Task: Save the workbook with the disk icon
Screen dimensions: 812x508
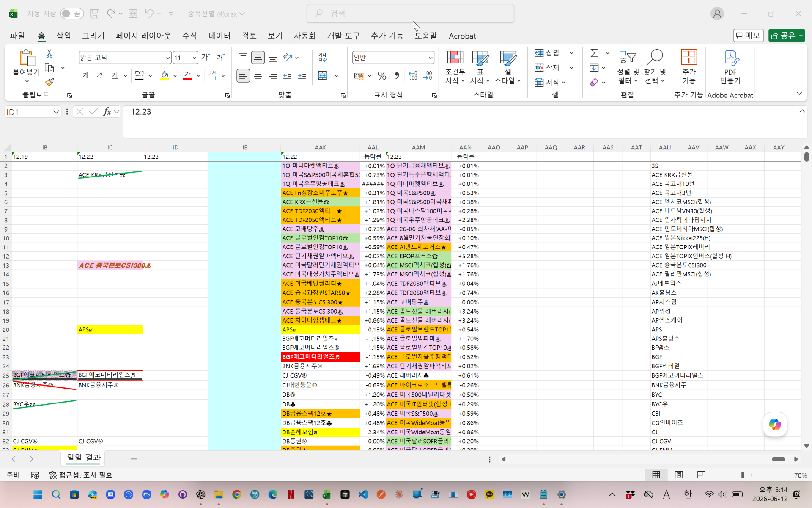Action: [x=95, y=14]
